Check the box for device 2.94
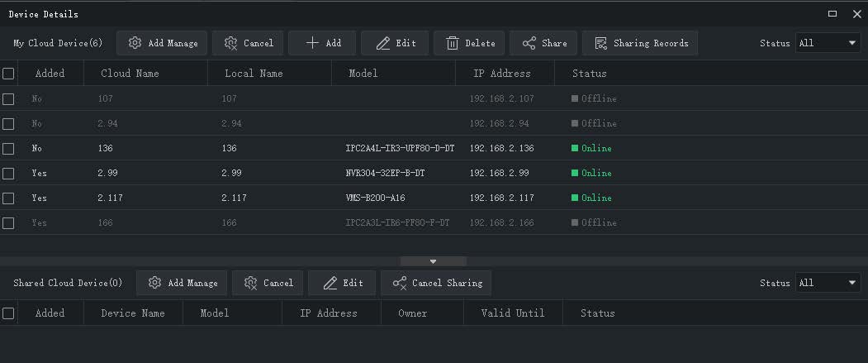868x363 pixels. tap(8, 123)
